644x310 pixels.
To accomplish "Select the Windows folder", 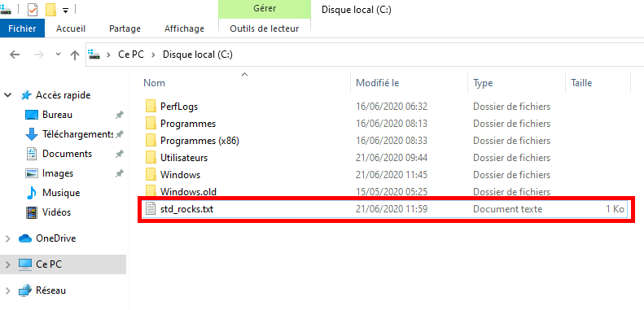I will [x=180, y=174].
